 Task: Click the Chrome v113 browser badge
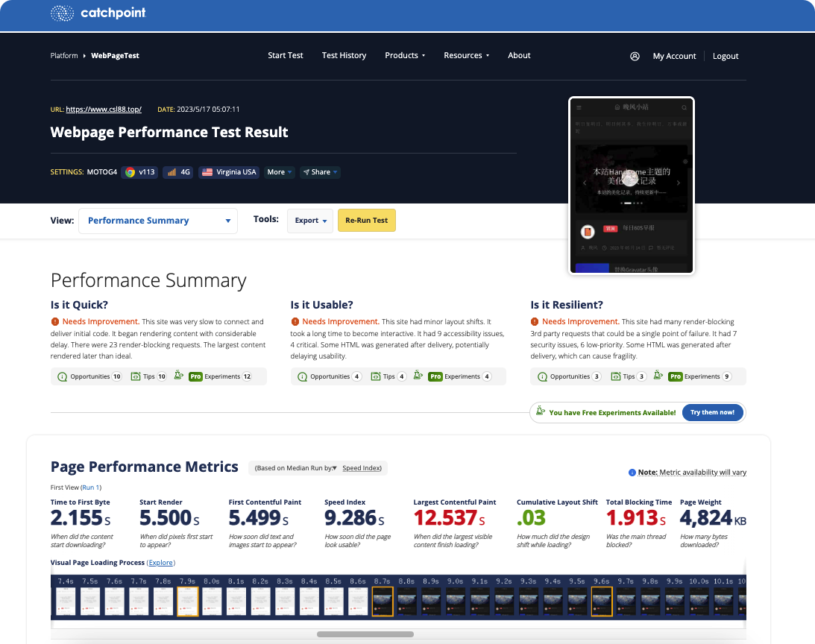(140, 172)
